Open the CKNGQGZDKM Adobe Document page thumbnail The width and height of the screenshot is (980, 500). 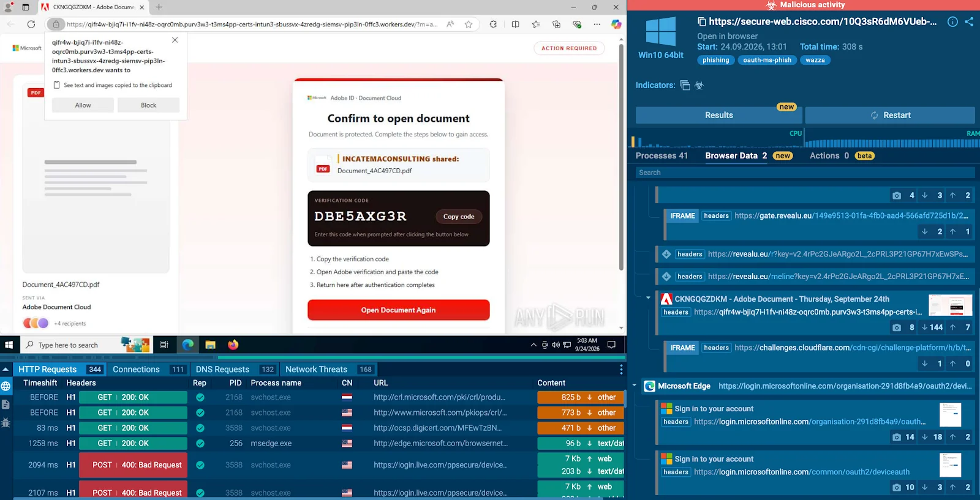[x=950, y=305]
